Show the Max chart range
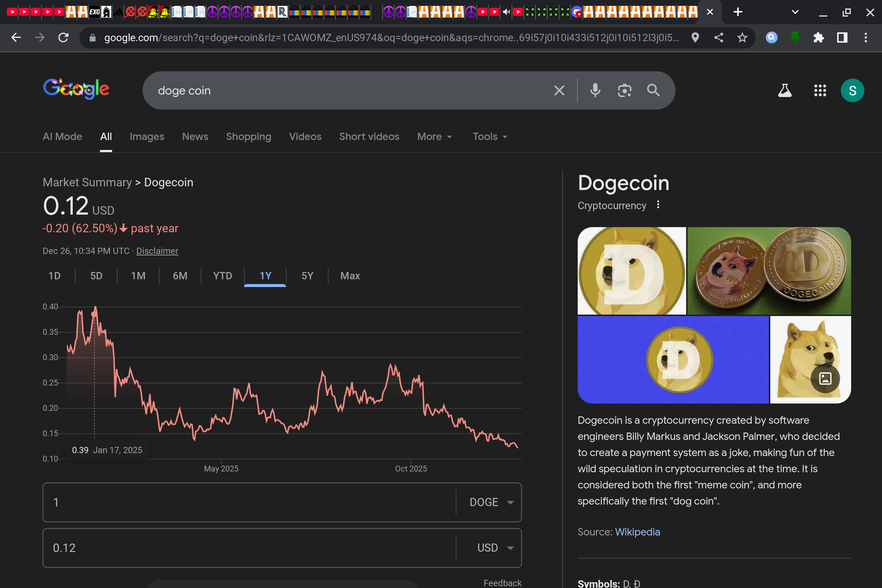 point(350,276)
